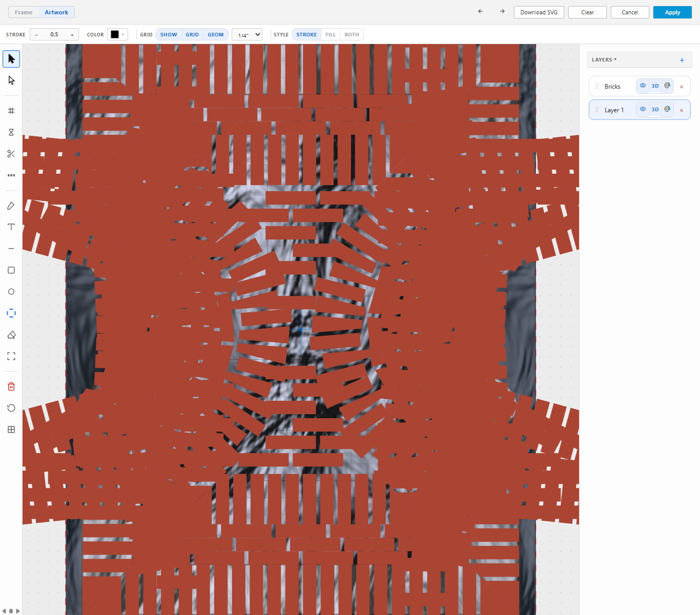Toggle the GEOM snap option
700x615 pixels.
point(216,35)
